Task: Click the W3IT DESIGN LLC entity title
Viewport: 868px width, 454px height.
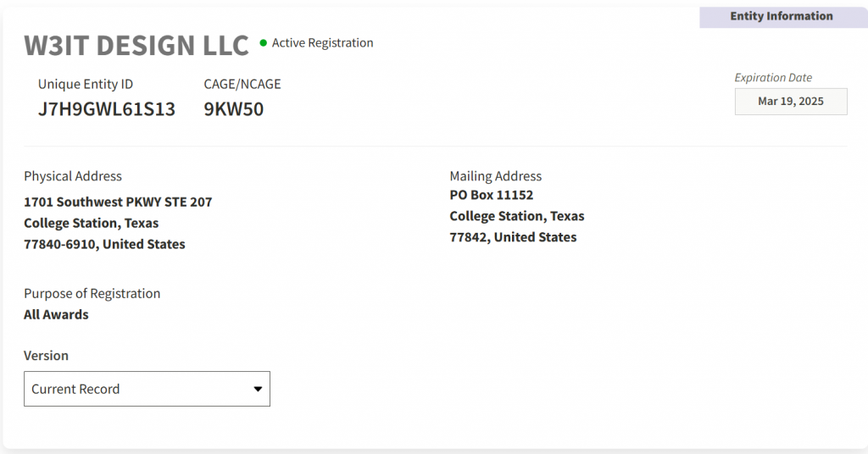Action: coord(136,46)
